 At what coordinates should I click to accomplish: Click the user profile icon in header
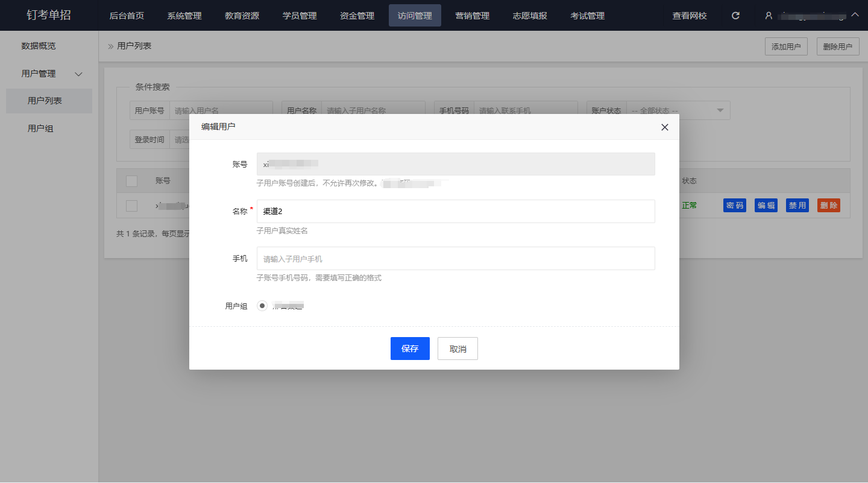tap(769, 16)
